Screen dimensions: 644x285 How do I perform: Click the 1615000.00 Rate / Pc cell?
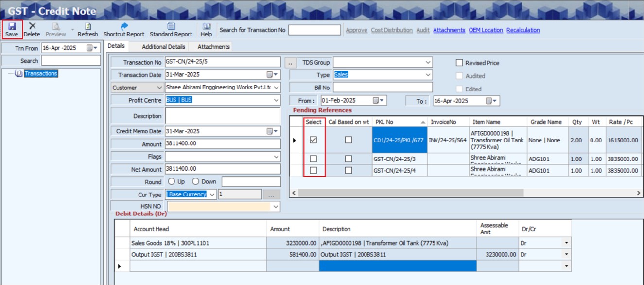[624, 140]
